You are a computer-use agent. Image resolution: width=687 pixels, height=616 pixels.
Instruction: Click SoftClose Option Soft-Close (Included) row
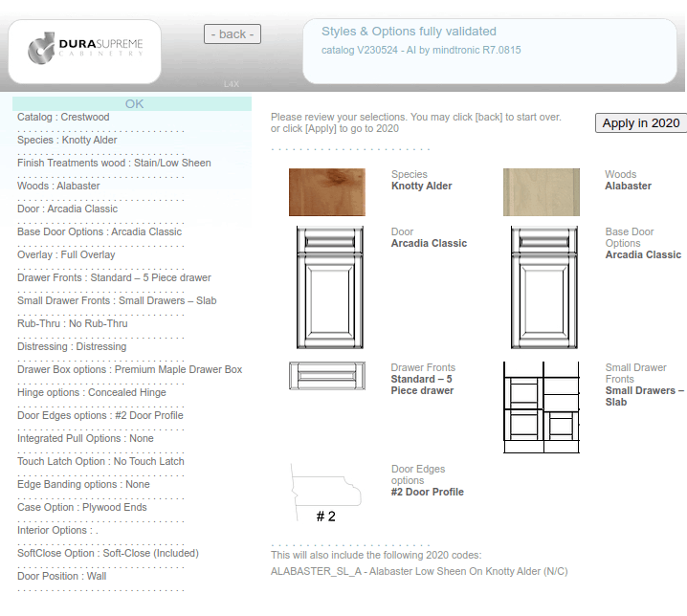click(x=107, y=553)
